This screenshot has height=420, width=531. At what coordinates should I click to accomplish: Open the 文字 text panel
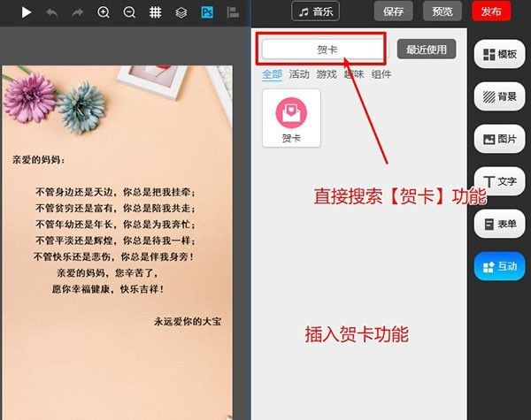[499, 181]
